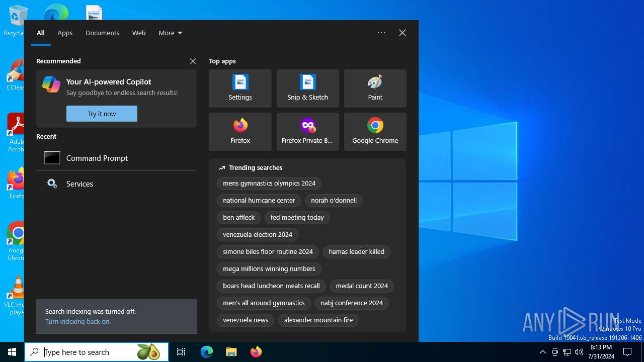The image size is (644, 362).
Task: Select simone biles floor routine 2024
Action: tap(268, 252)
